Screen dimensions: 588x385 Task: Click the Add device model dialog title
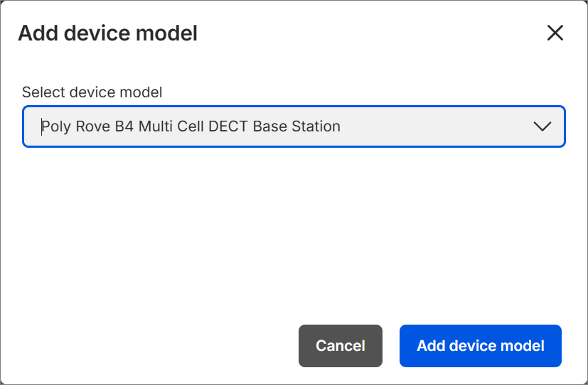[107, 33]
